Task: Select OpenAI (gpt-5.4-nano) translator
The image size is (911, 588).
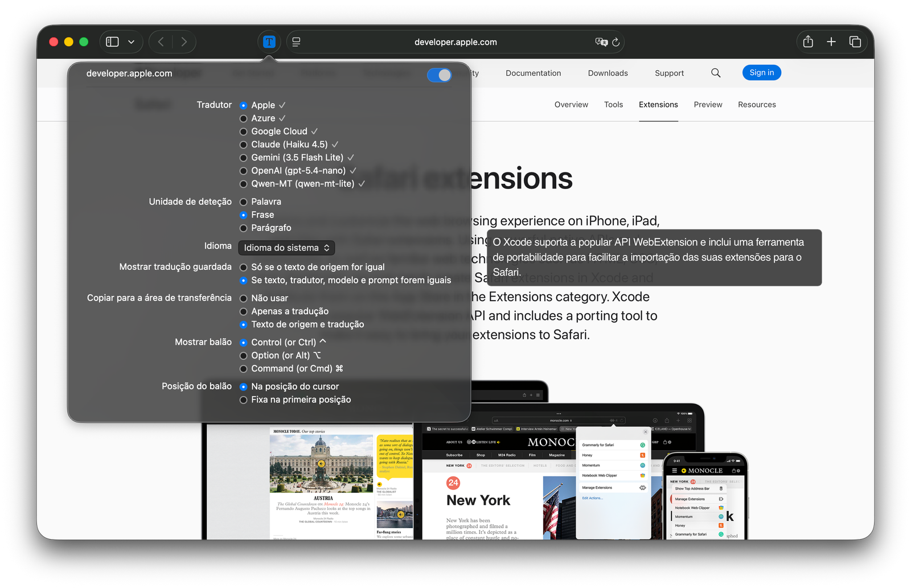Action: pos(244,171)
